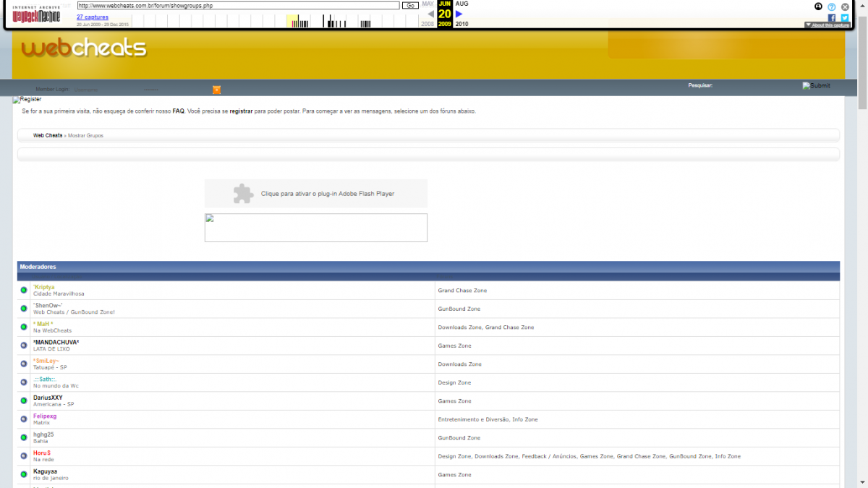Click the status icon beside Kaguyaa
This screenshot has width=868, height=488.
[24, 474]
